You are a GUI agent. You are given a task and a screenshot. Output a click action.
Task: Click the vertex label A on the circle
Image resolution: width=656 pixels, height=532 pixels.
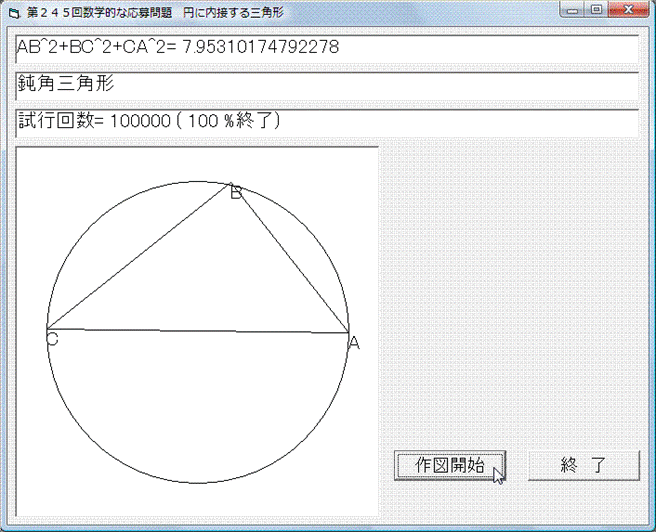pos(353,343)
